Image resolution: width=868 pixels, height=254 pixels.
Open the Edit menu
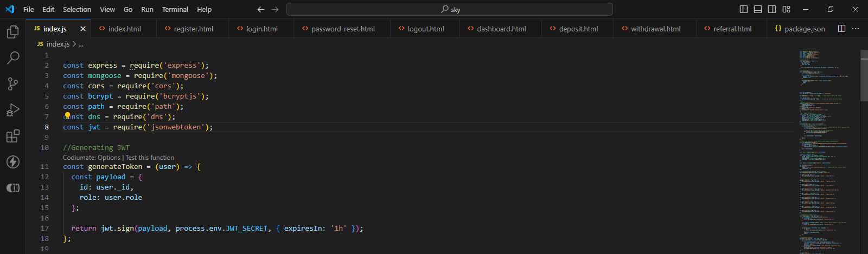48,9
